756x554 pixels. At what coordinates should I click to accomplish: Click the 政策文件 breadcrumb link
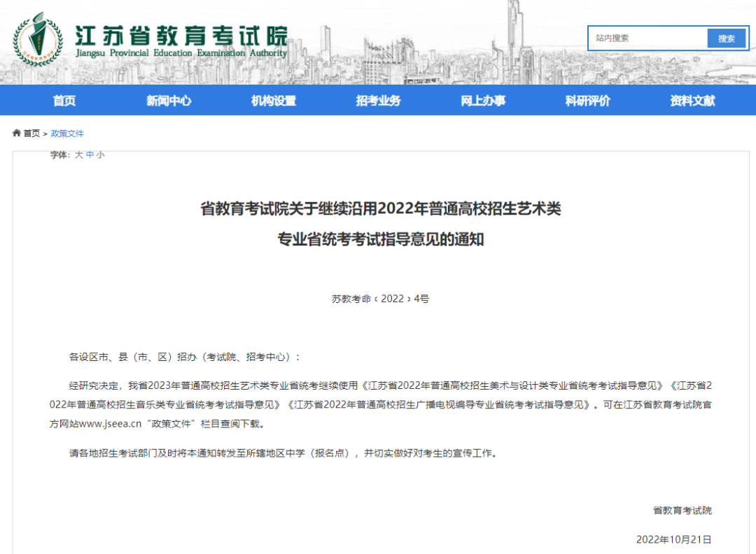point(67,134)
